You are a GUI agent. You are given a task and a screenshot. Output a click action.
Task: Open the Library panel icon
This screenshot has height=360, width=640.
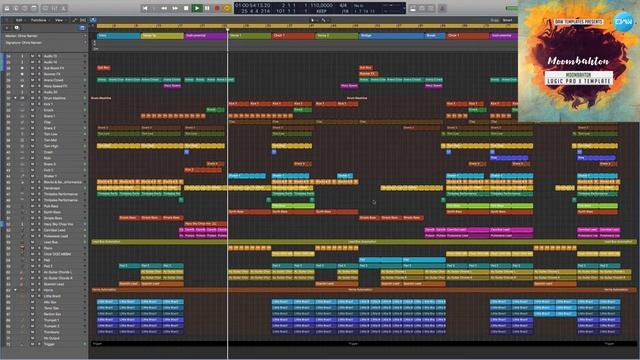coord(7,8)
